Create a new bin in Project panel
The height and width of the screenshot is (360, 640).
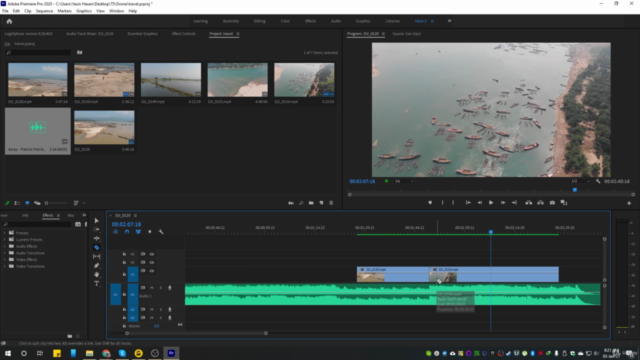(x=311, y=203)
